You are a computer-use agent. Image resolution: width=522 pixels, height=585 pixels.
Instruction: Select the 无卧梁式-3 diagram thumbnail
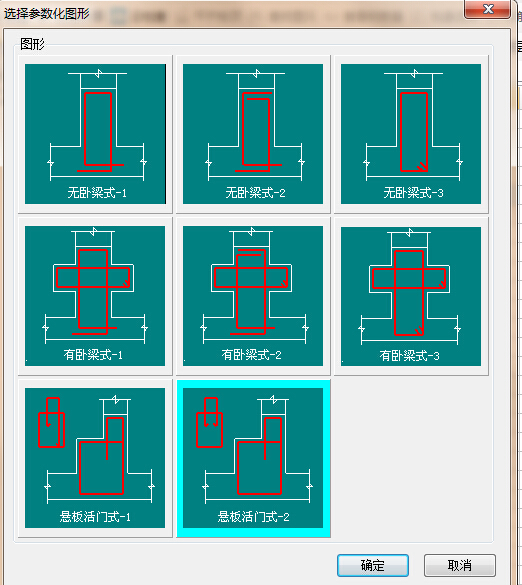tap(411, 134)
